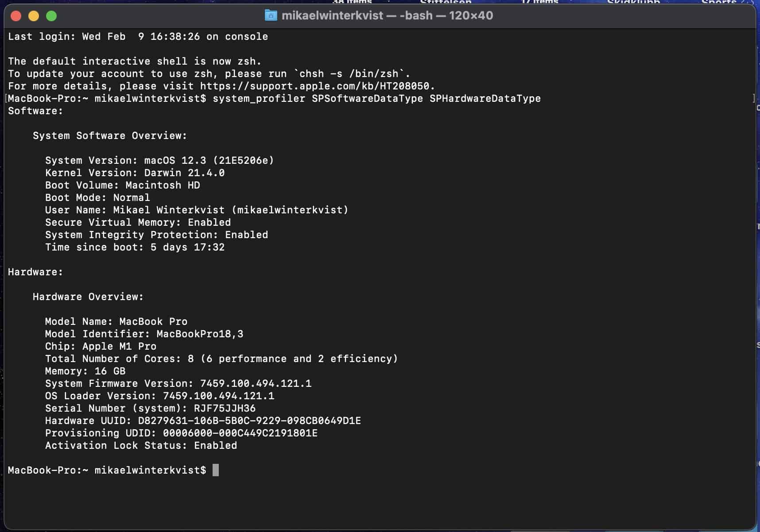
Task: Maximize the Terminal with the green button
Action: (x=51, y=16)
